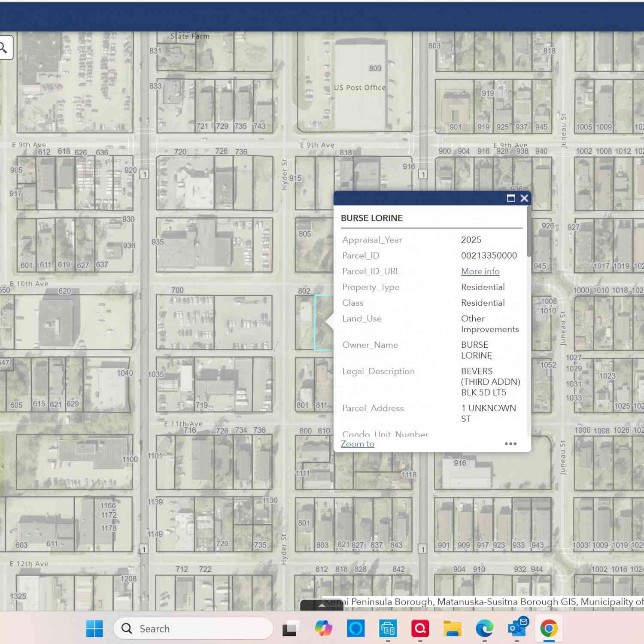The image size is (644, 644).
Task: Select the Legal_Description BEVERS value
Action: (x=490, y=382)
